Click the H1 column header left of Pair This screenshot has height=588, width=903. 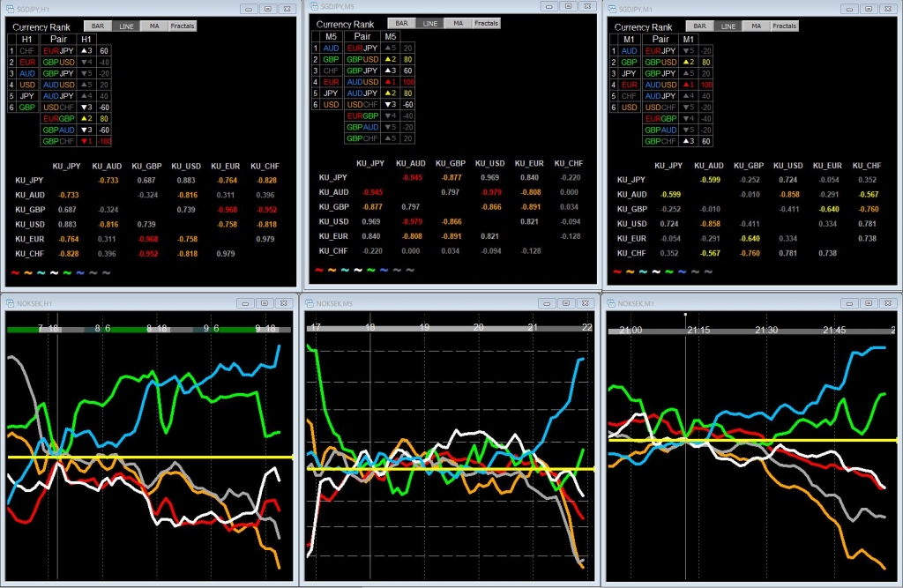click(26, 39)
